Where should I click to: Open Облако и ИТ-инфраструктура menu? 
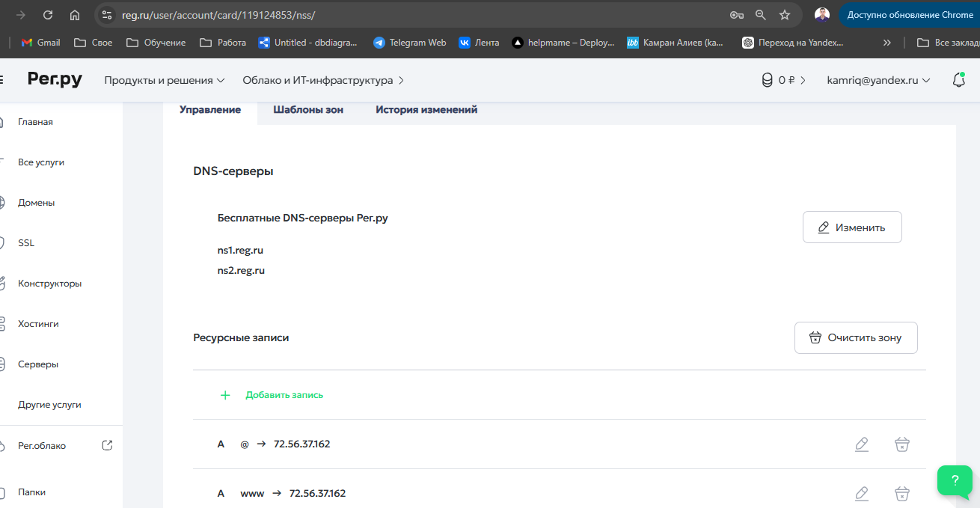pyautogui.click(x=323, y=80)
